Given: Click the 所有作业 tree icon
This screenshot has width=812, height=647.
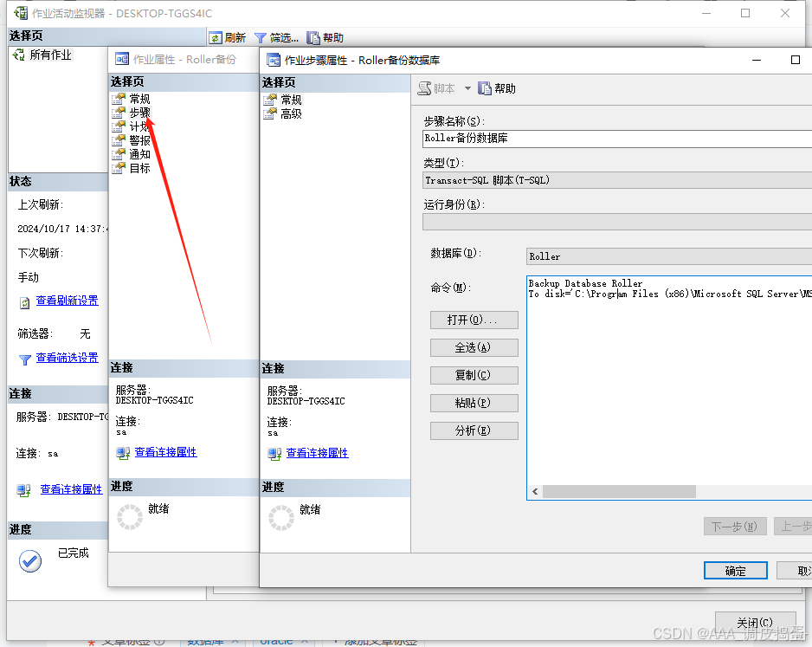Looking at the screenshot, I should [19, 55].
